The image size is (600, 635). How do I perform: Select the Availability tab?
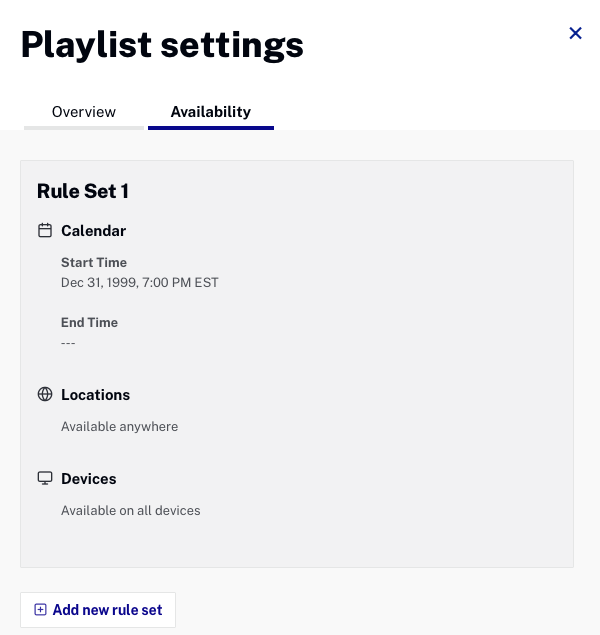(x=211, y=112)
